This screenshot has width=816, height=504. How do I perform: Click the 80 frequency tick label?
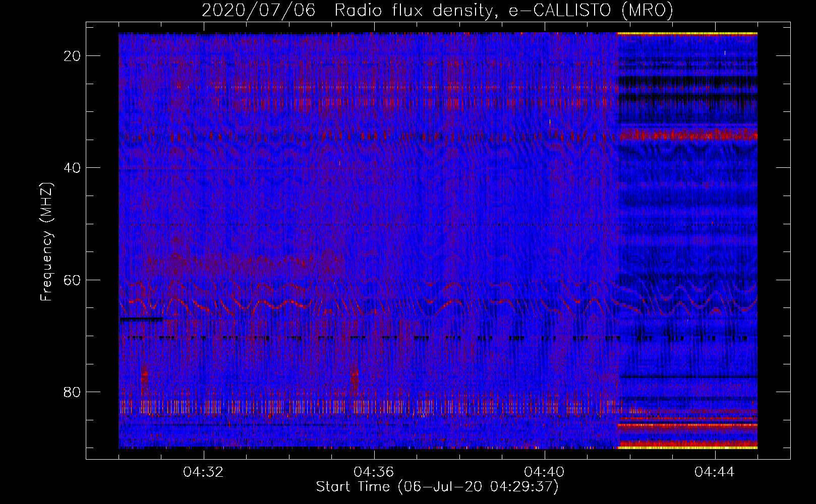[73, 392]
